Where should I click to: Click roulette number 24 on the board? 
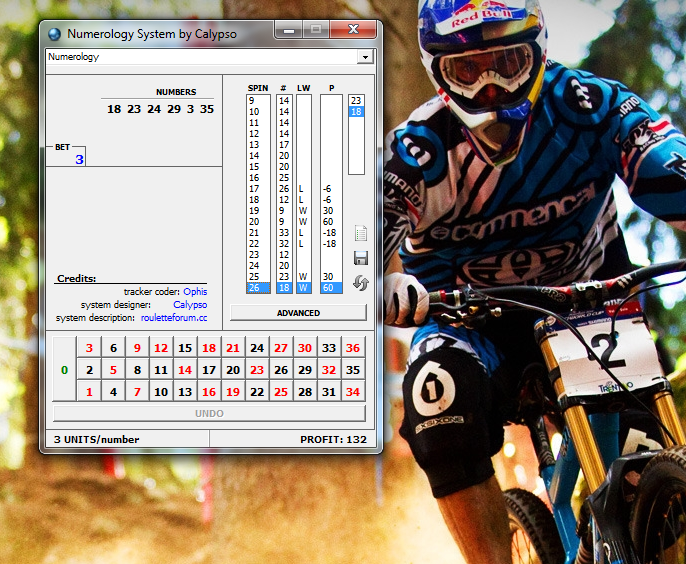coord(257,348)
